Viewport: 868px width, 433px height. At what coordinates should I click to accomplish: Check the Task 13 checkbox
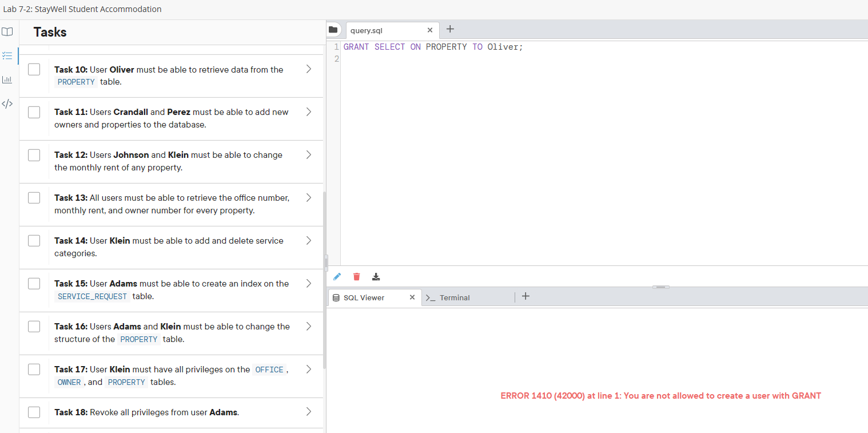pyautogui.click(x=34, y=198)
